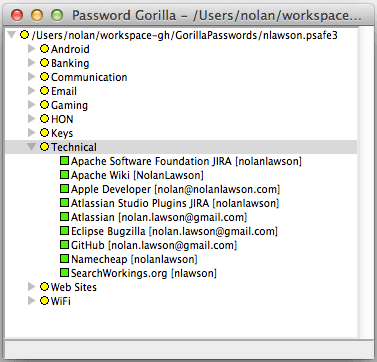Screen dimensions: 377x362
Task: Select the Email group label
Action: click(64, 91)
